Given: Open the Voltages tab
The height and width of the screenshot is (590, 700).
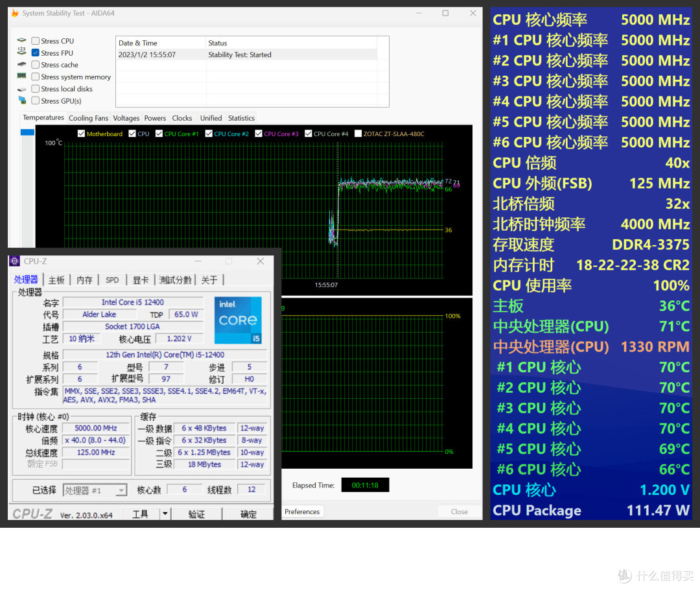Looking at the screenshot, I should point(126,118).
